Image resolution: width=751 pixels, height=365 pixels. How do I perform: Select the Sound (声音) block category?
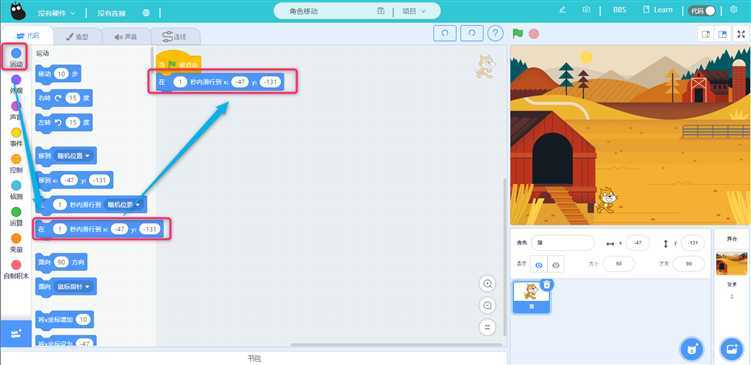(x=16, y=111)
